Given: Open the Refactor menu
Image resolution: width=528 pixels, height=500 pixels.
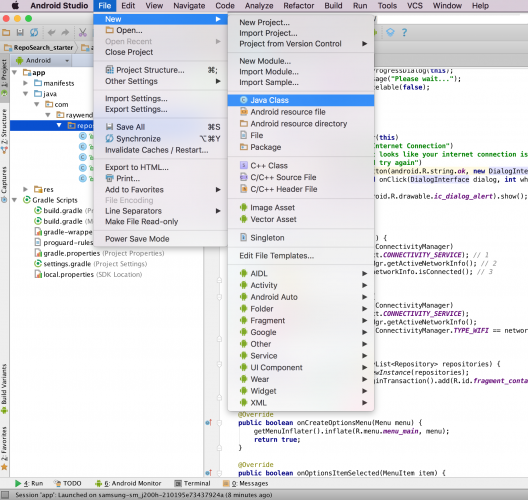Looking at the screenshot, I should tap(299, 6).
